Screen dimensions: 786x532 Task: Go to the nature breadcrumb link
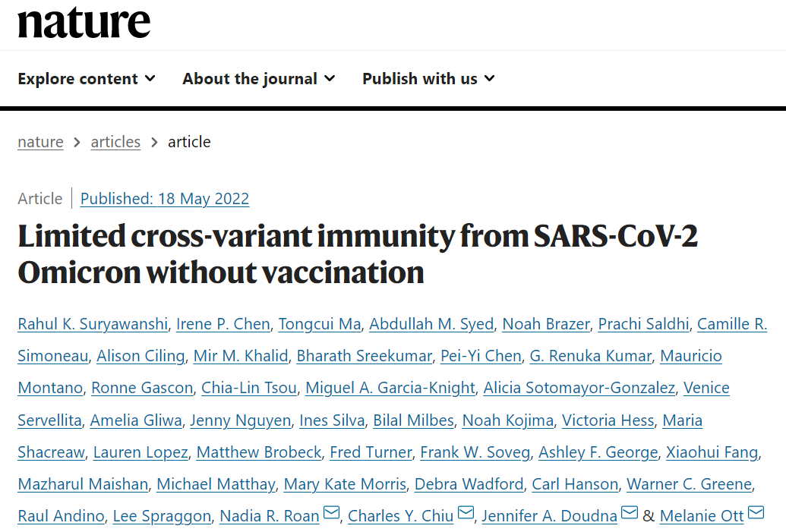pyautogui.click(x=40, y=142)
